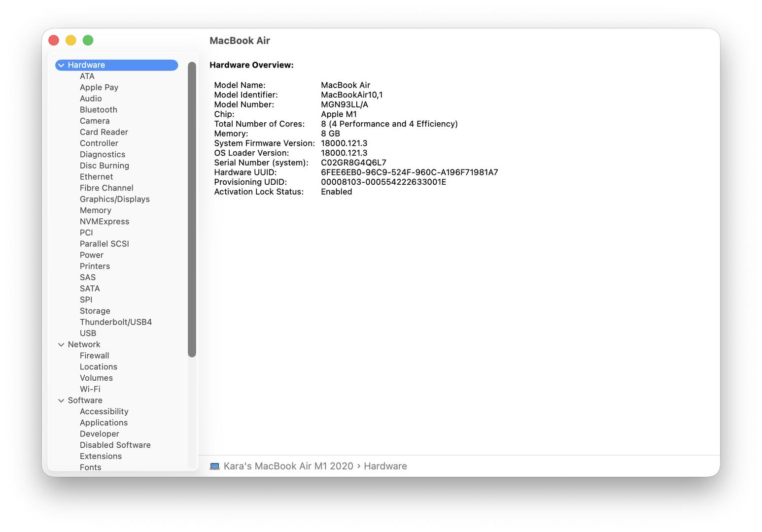Image resolution: width=762 pixels, height=532 pixels.
Task: Open Applications under Software
Action: [x=104, y=423]
